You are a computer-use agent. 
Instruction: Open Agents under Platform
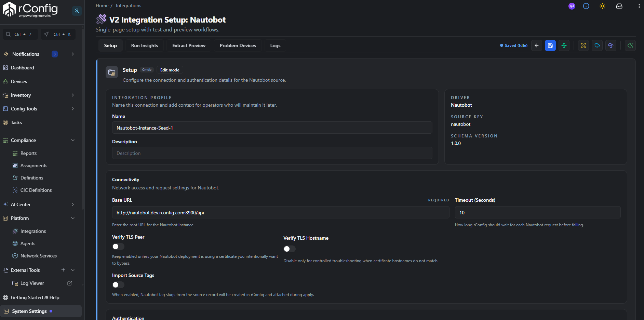pyautogui.click(x=28, y=243)
